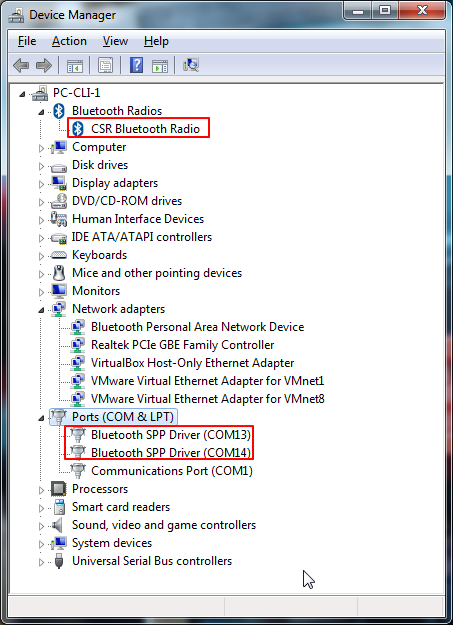Click the Back arrow toolbar icon
The height and width of the screenshot is (625, 453).
(21, 65)
